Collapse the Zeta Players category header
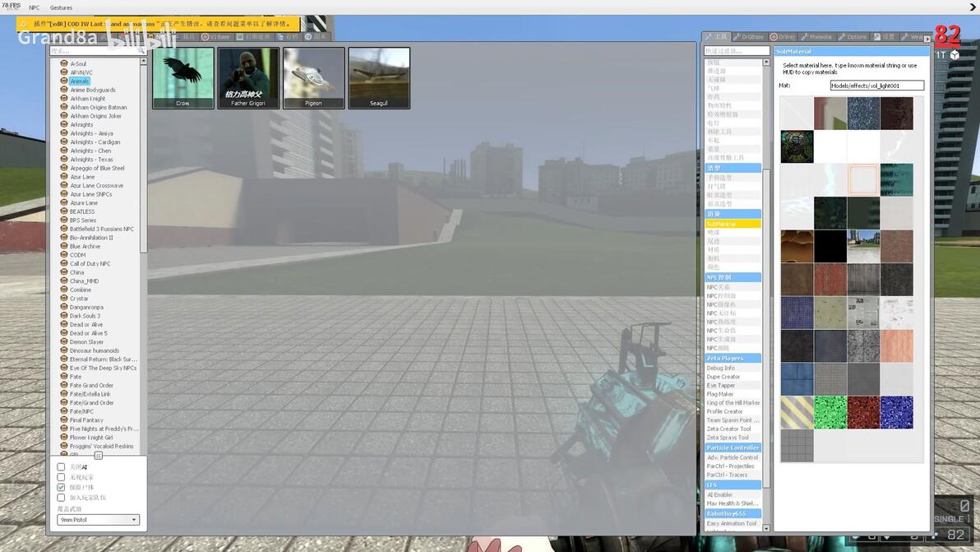The image size is (980, 552). click(x=733, y=358)
